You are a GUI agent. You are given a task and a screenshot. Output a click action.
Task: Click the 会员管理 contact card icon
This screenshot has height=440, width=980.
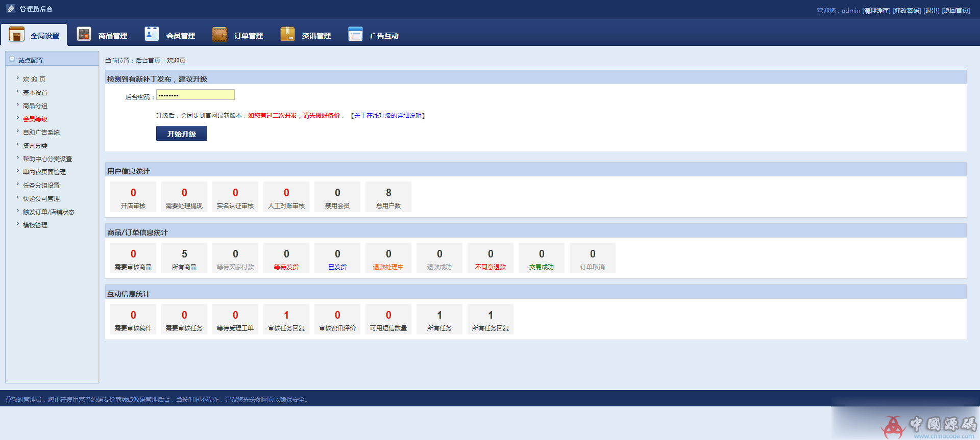click(x=152, y=34)
